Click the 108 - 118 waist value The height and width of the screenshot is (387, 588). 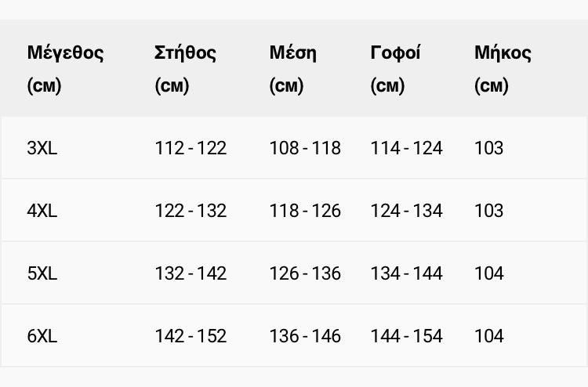[x=305, y=148]
